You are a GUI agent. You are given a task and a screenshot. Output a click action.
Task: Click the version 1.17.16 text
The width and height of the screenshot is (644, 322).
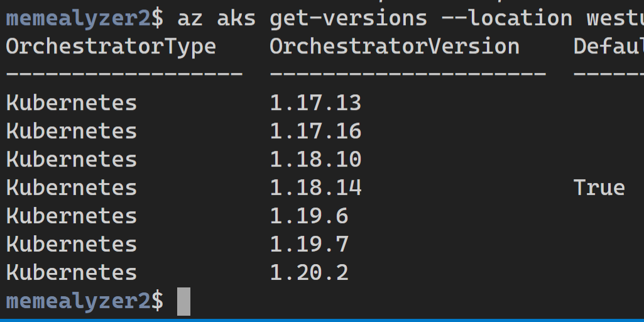tap(315, 131)
